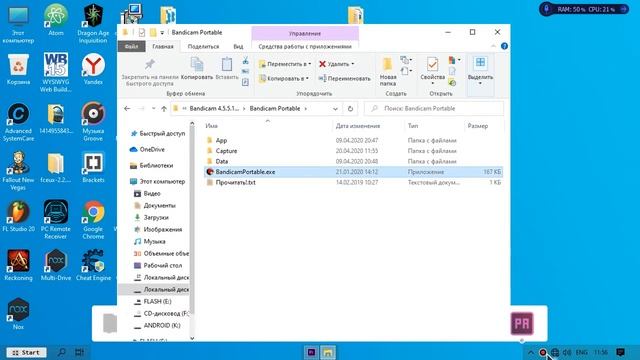Open Nox Multi-Drive shortcut
The width and height of the screenshot is (640, 360).
click(56, 265)
